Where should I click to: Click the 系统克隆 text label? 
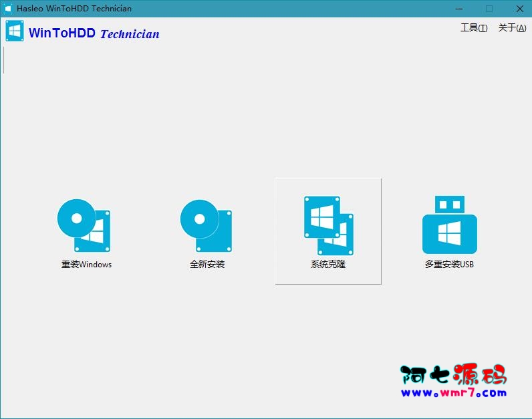(x=328, y=264)
